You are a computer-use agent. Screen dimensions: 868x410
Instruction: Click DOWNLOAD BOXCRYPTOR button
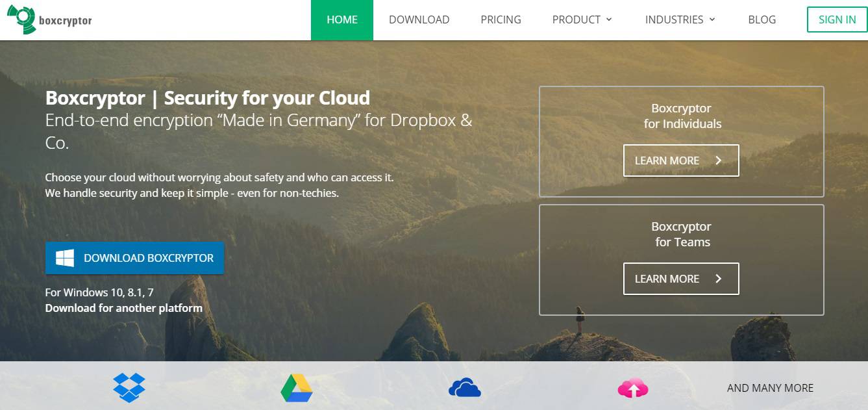pyautogui.click(x=134, y=258)
